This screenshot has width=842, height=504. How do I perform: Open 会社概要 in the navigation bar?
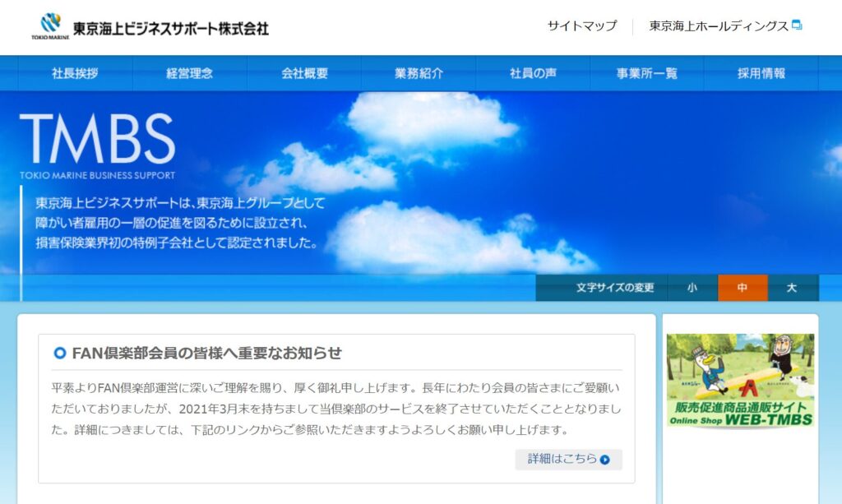point(304,73)
